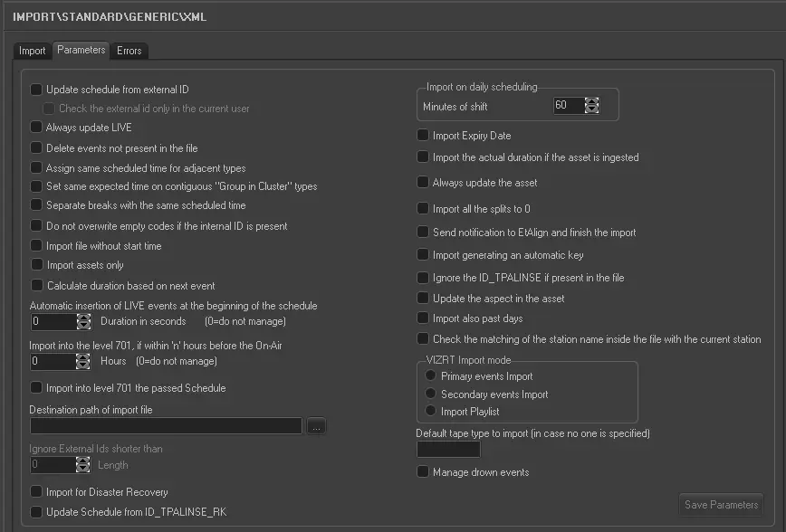Click the Minutes of shift spinner arrows
786x532 pixels.
pyautogui.click(x=592, y=106)
